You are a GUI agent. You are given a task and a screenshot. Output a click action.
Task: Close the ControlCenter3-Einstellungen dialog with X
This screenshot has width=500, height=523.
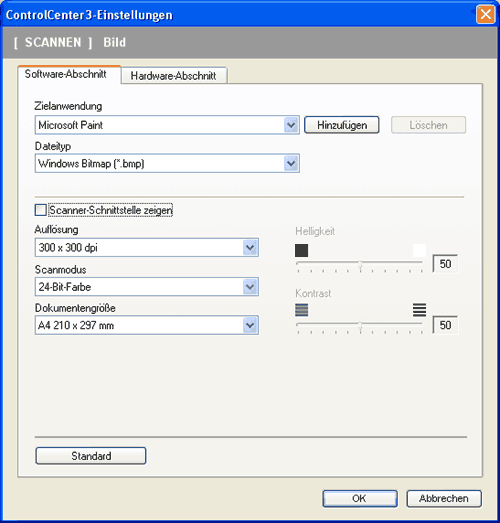coord(485,15)
